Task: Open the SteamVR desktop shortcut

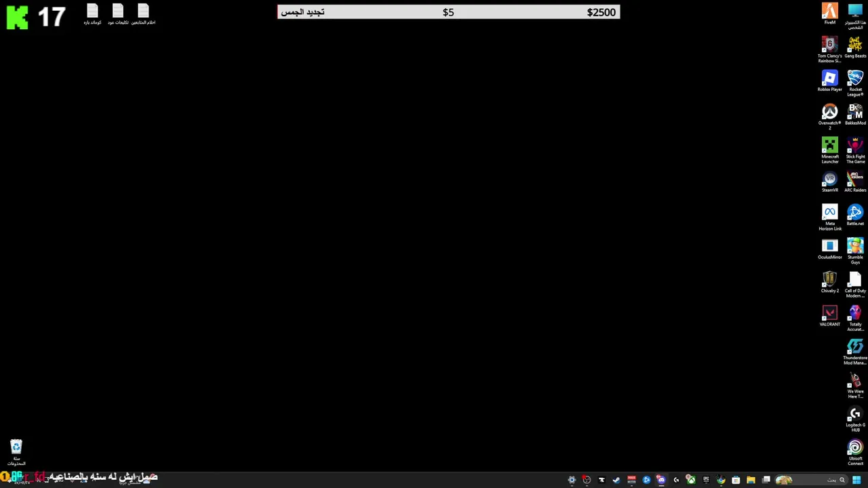Action: 829,182
